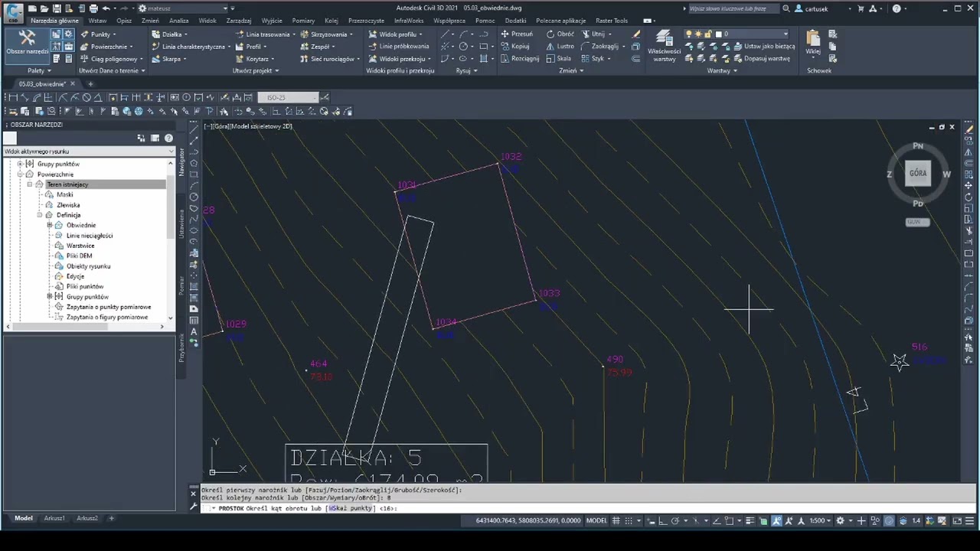The image size is (980, 551).
Task: Switch to the Opis ribbon tab
Action: 124,21
